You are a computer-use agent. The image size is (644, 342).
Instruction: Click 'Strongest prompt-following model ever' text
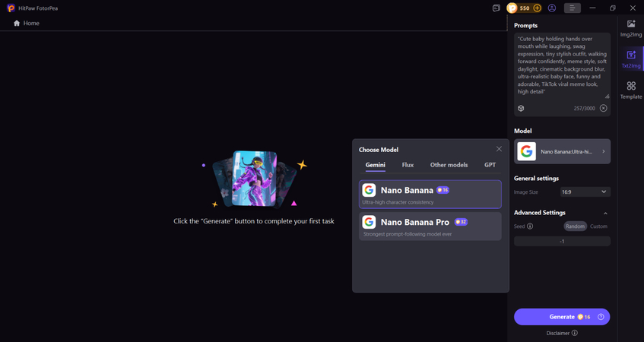tap(408, 234)
